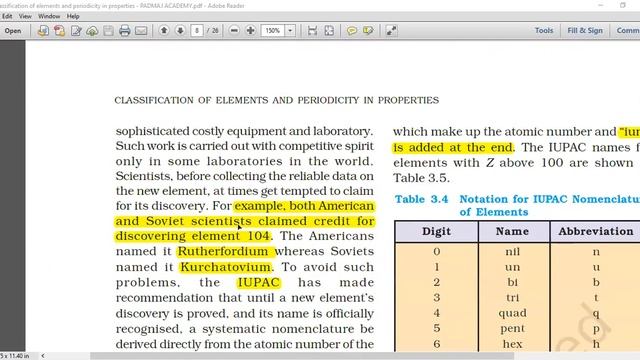Toggle read mode expand arrows icon
640x360 pixels.
[391, 31]
